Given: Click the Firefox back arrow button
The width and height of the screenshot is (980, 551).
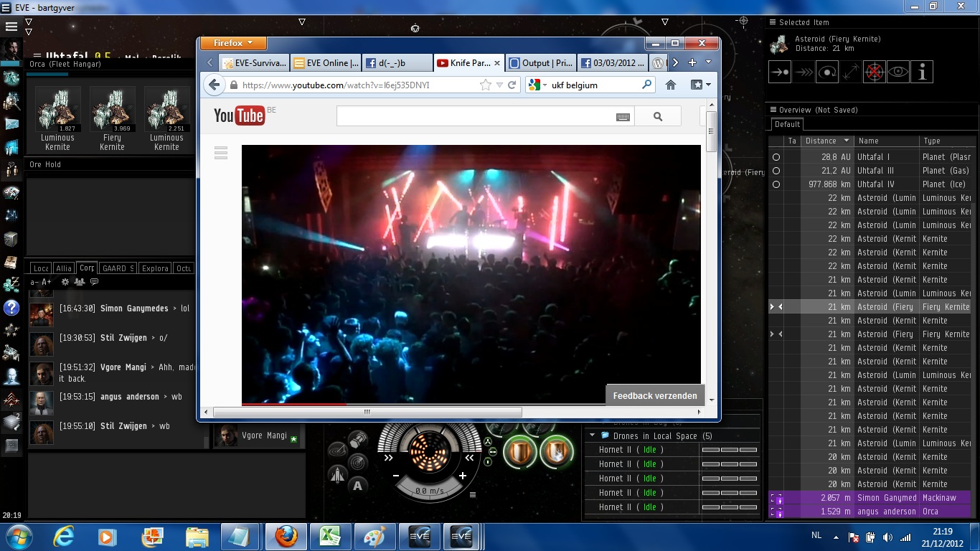Looking at the screenshot, I should click(x=214, y=85).
